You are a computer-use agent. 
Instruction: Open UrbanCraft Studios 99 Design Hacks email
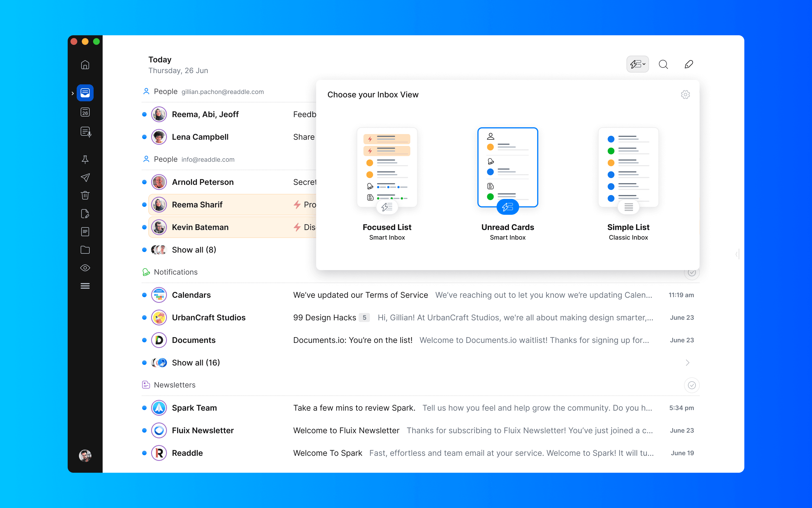coord(420,317)
